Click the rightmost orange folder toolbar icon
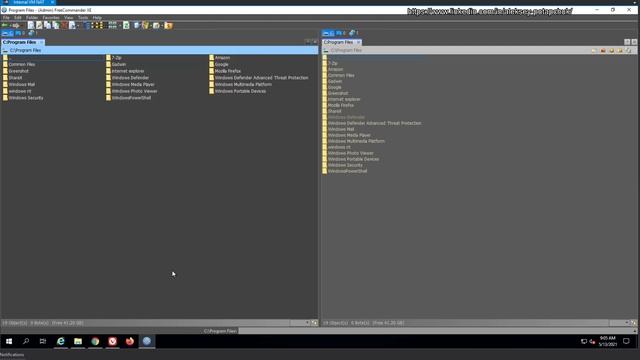Image resolution: width=640 pixels, height=360 pixels. point(169,25)
